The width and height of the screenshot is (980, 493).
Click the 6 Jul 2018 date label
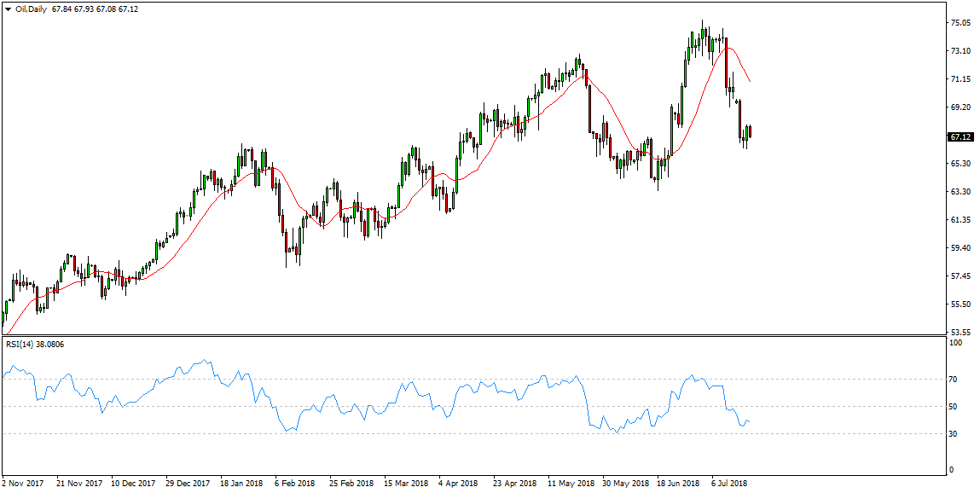730,483
